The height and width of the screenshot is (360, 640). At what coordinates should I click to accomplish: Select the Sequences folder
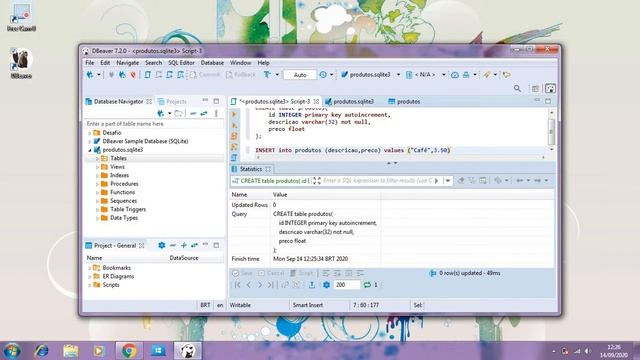[x=123, y=201]
